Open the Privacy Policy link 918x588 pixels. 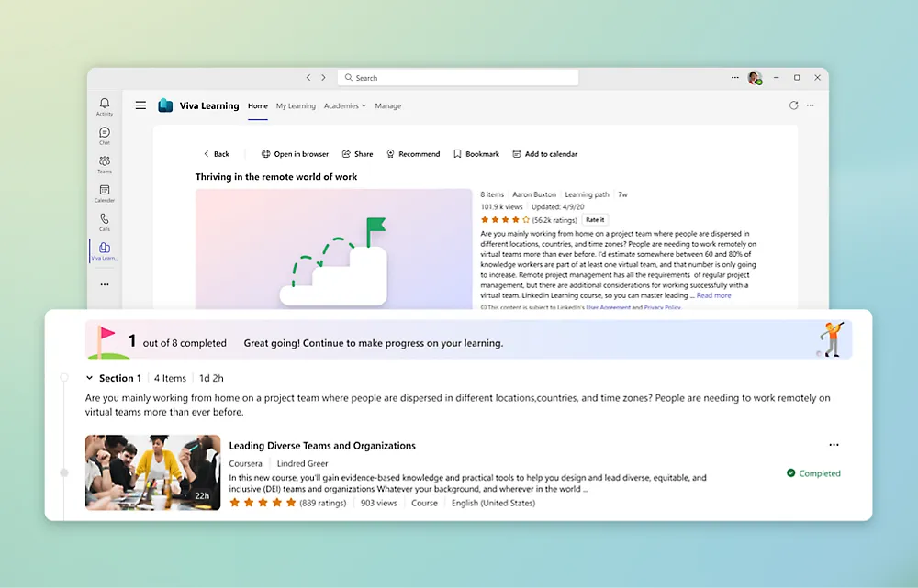(x=662, y=307)
